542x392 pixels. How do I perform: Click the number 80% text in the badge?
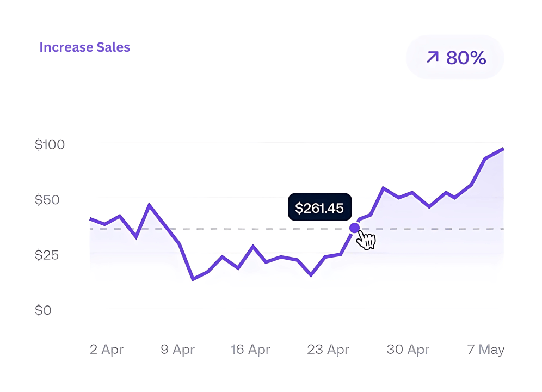[466, 58]
